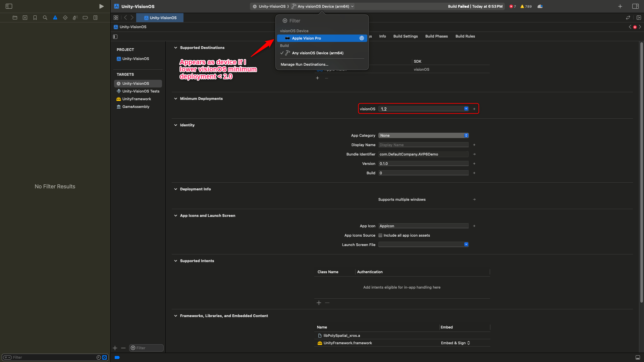Change Embed & Sign option for UnityFramework
The height and width of the screenshot is (362, 644).
(x=455, y=343)
